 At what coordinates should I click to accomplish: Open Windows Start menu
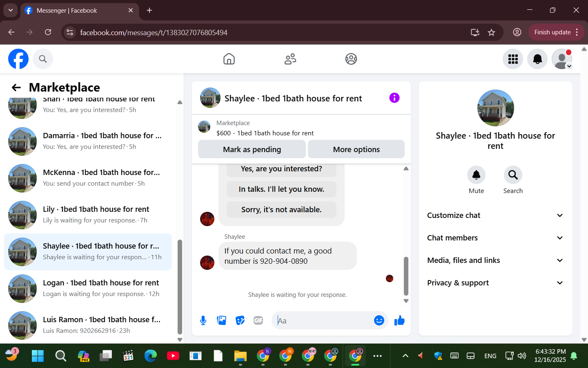pyautogui.click(x=38, y=356)
